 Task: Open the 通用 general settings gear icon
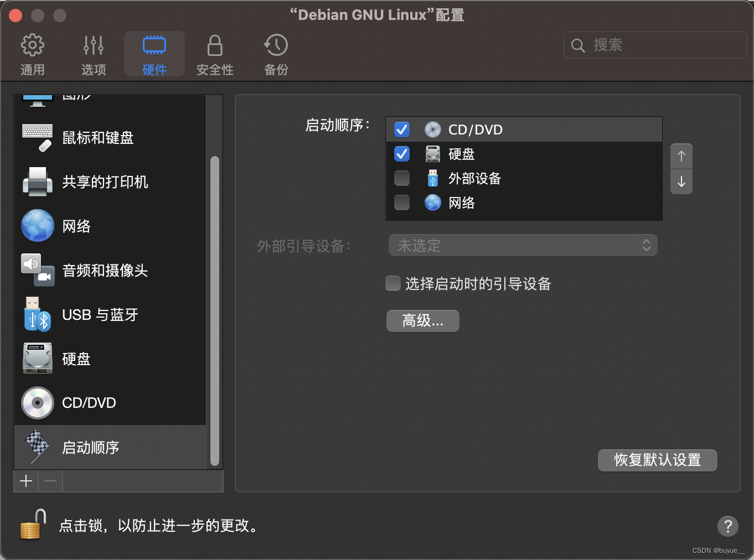tap(32, 45)
